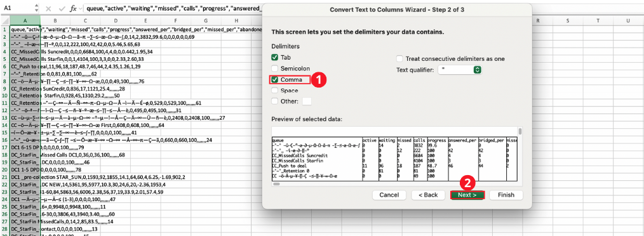Toggle the Other delimiter checkbox

click(x=275, y=101)
